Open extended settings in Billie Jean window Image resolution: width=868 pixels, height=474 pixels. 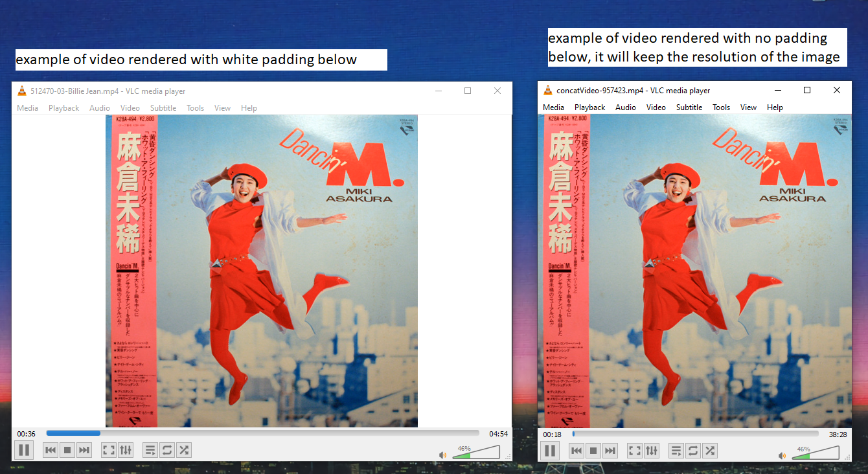[x=126, y=450]
